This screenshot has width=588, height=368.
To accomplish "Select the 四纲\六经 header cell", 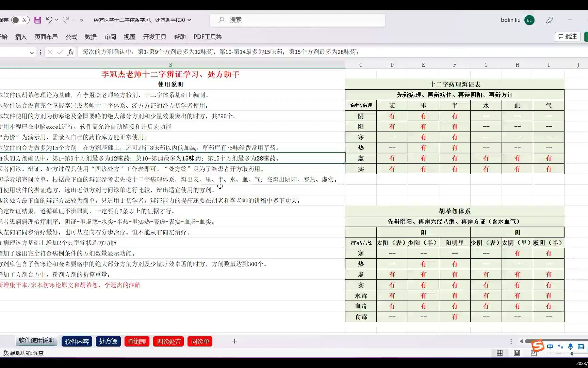I will [x=361, y=243].
